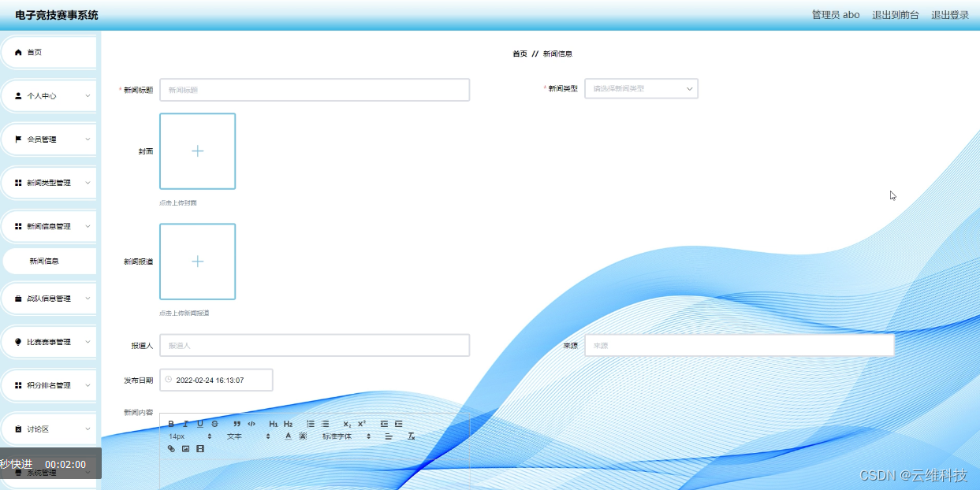Click 退出登录 in the header
Viewport: 980px width, 490px height.
[x=950, y=15]
